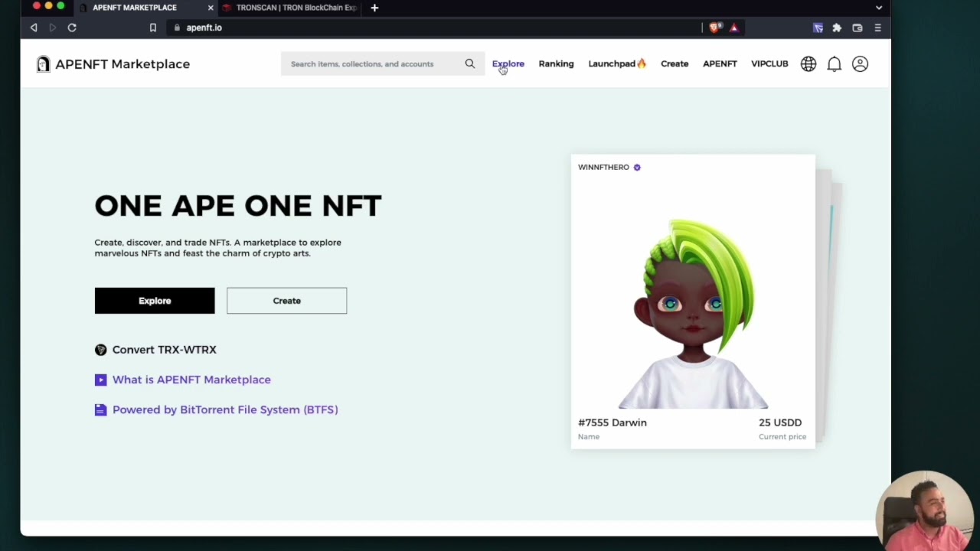Open the Darwin NFT artwork image
The height and width of the screenshot is (551, 980).
coord(693,314)
